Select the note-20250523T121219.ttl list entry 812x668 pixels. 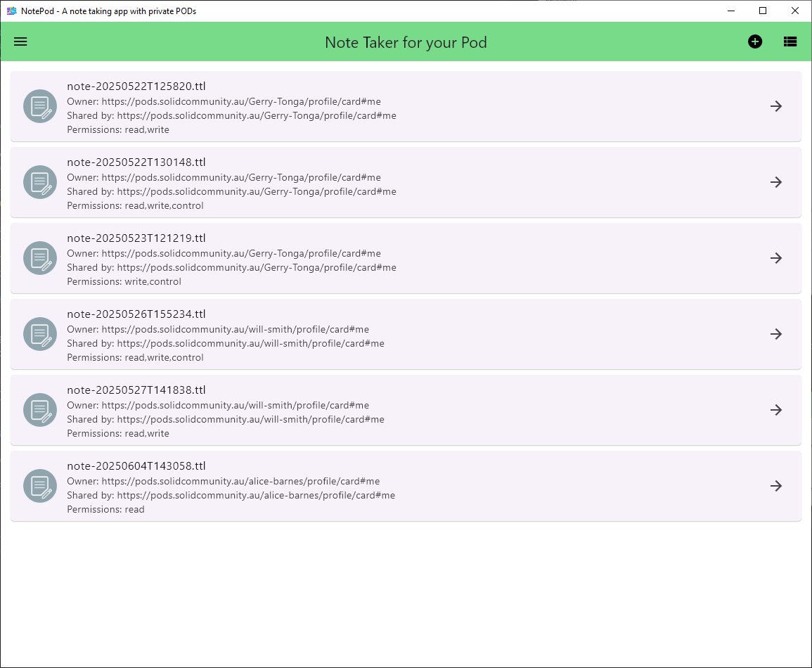[406, 258]
